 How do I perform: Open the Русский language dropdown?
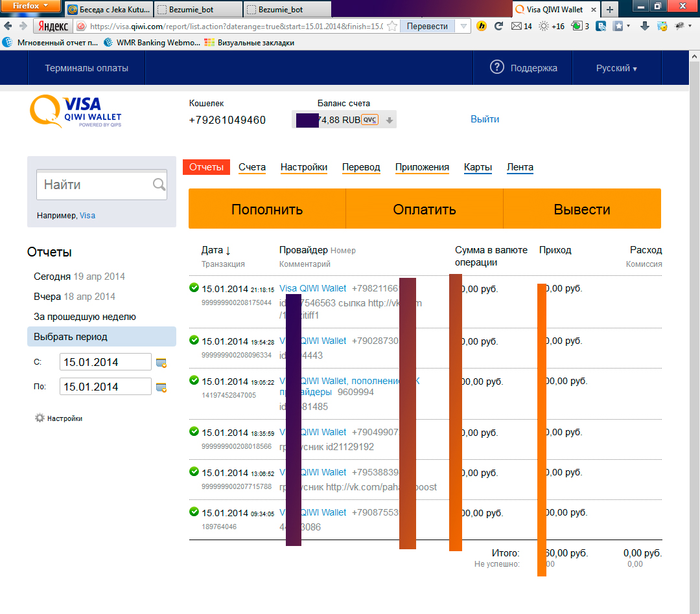click(x=616, y=68)
